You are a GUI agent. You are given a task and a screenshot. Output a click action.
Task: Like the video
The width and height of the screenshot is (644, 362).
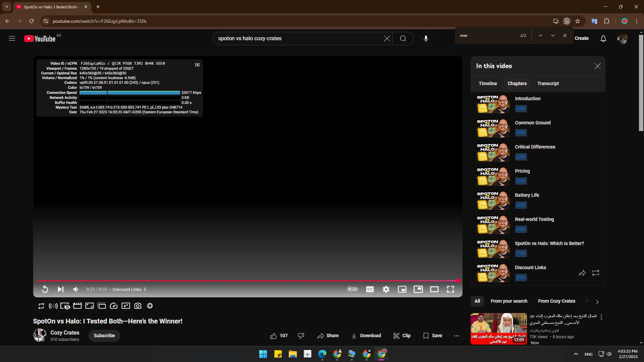point(279,336)
